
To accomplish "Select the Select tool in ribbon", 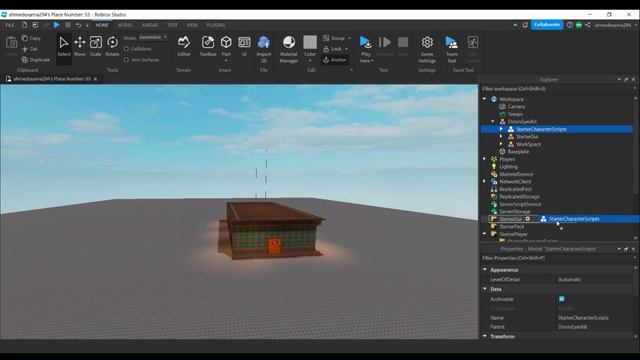I will click(x=64, y=47).
